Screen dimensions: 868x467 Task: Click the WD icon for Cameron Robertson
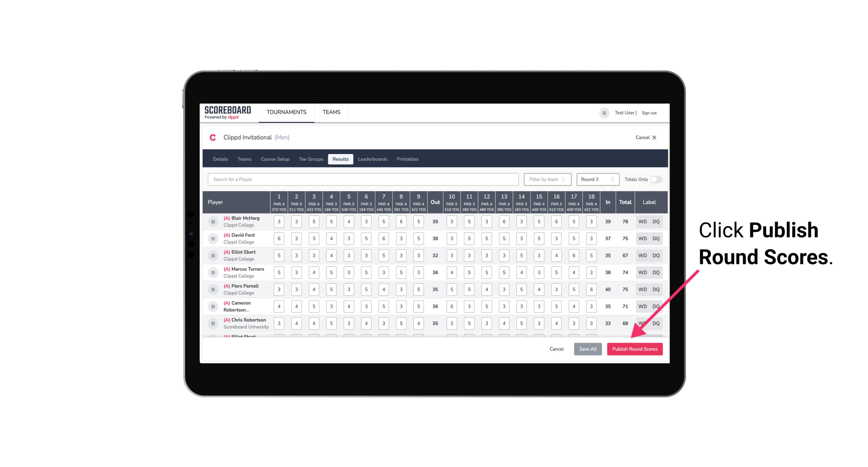coord(642,306)
